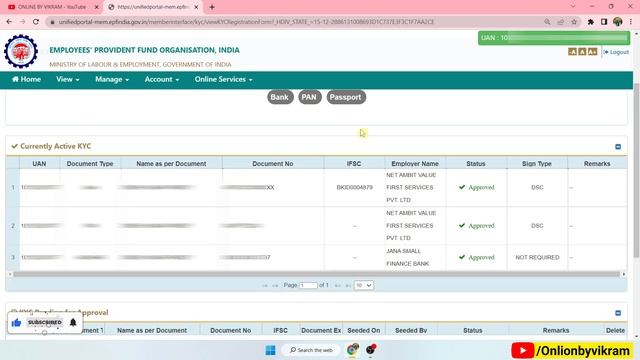Click IFSC value BKID0004879
Image resolution: width=640 pixels, height=360 pixels.
(354, 187)
